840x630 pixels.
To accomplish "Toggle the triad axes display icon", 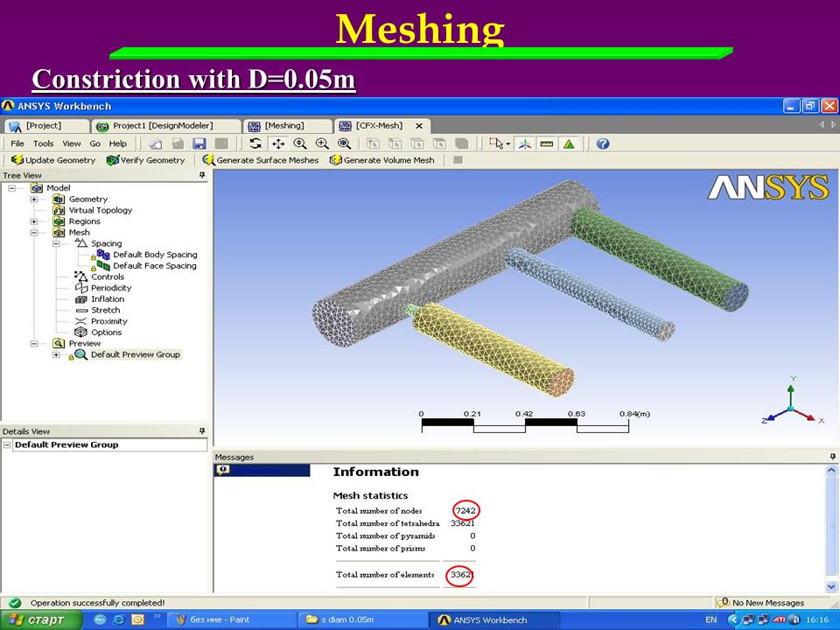I will 524,143.
